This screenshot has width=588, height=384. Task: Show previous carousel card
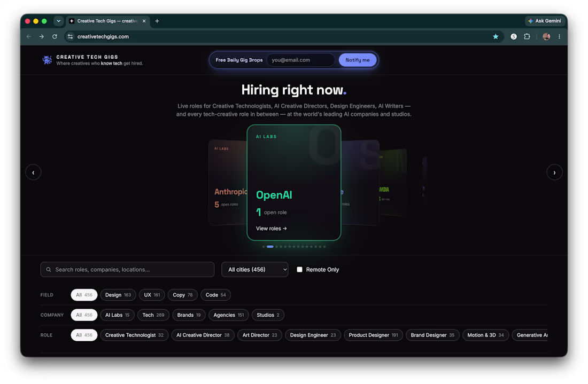[33, 173]
